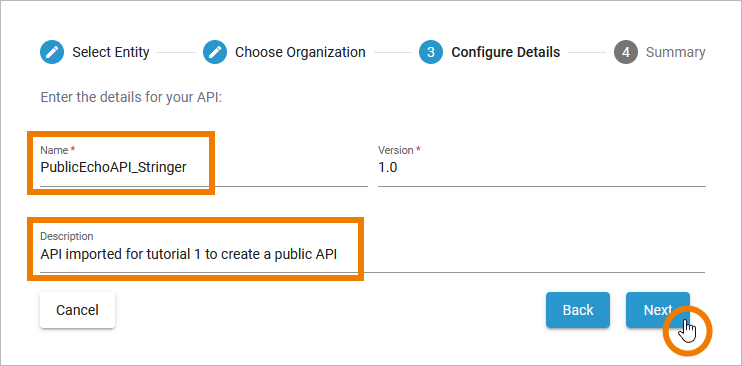This screenshot has width=742, height=366.
Task: Focus the Name field containing PublicEchoAPI_Stringer
Action: [x=204, y=167]
